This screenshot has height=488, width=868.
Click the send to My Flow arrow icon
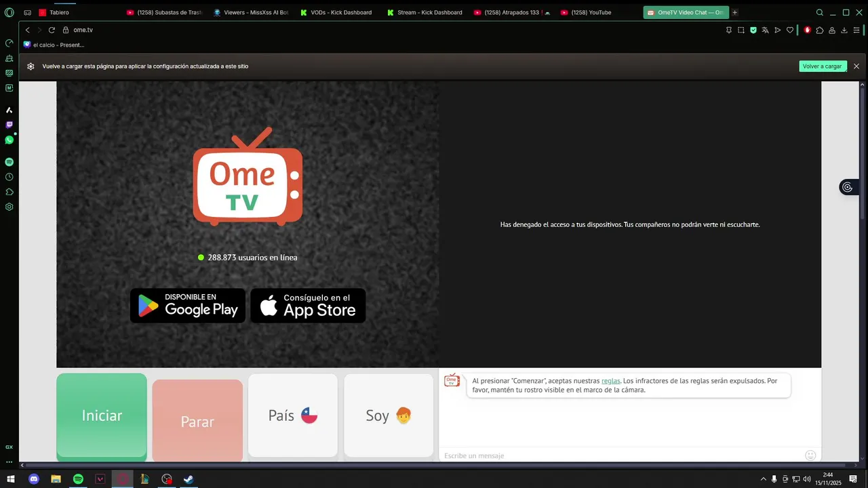pos(778,30)
